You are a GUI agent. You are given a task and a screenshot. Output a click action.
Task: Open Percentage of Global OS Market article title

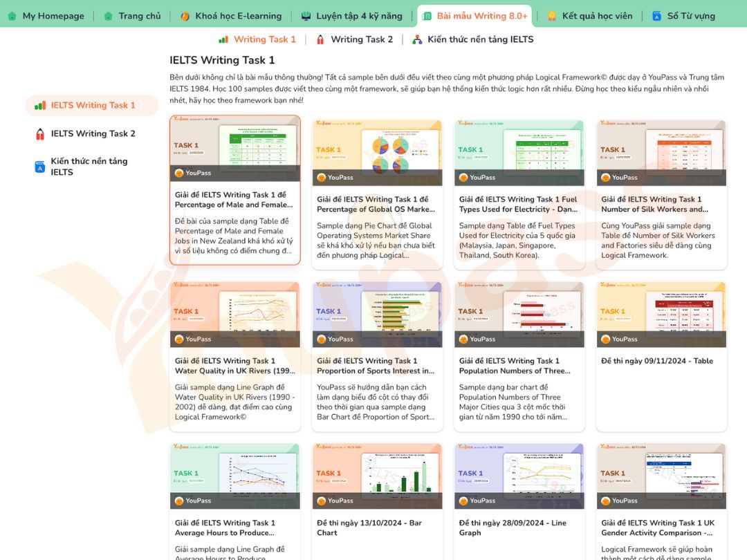376,204
